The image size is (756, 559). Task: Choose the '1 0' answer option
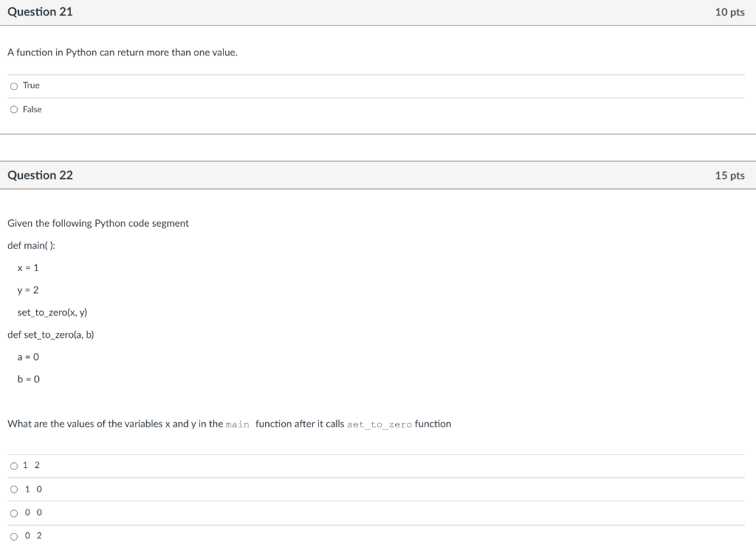[x=14, y=490]
